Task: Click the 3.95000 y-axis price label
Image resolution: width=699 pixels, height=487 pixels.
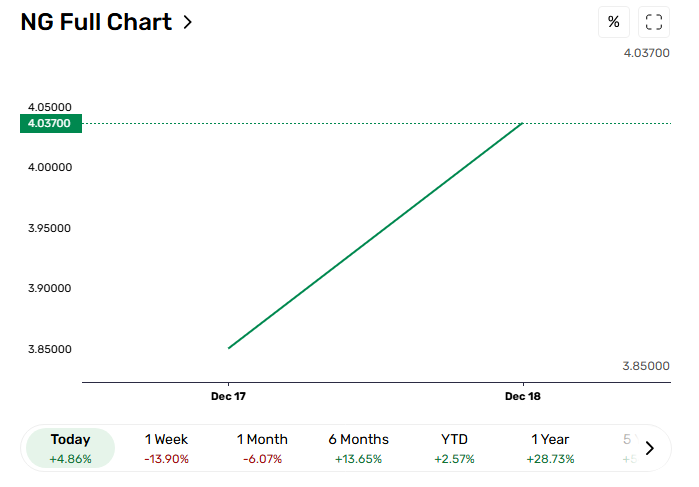Action: [x=49, y=228]
